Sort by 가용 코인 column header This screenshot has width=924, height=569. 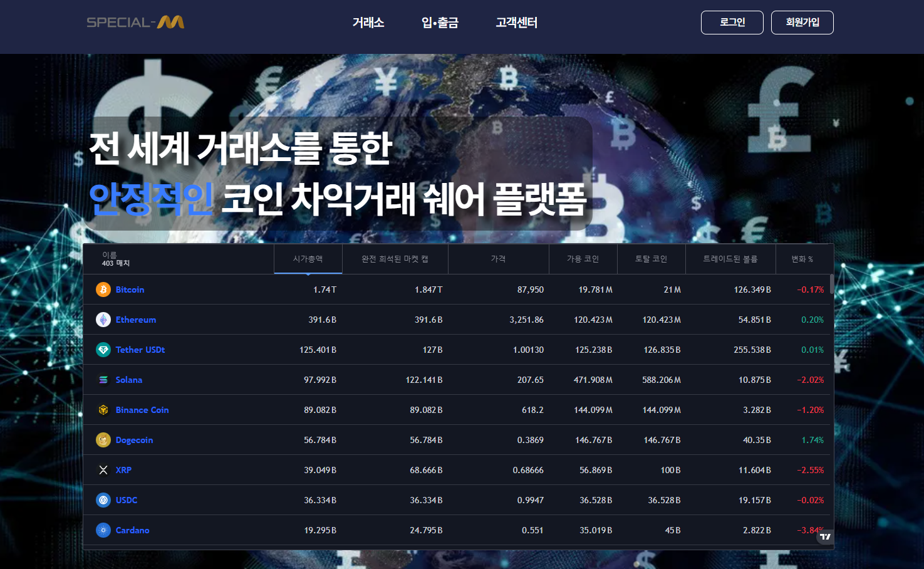coord(583,259)
